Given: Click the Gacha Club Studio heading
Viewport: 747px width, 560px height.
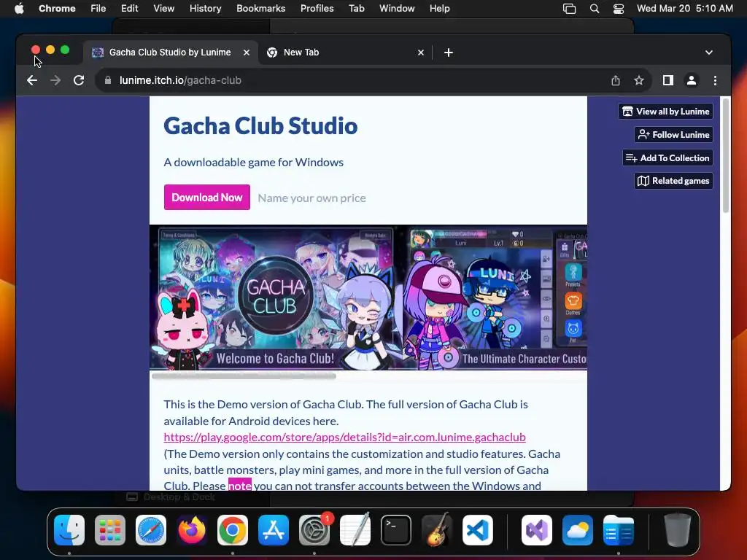Looking at the screenshot, I should click(260, 125).
